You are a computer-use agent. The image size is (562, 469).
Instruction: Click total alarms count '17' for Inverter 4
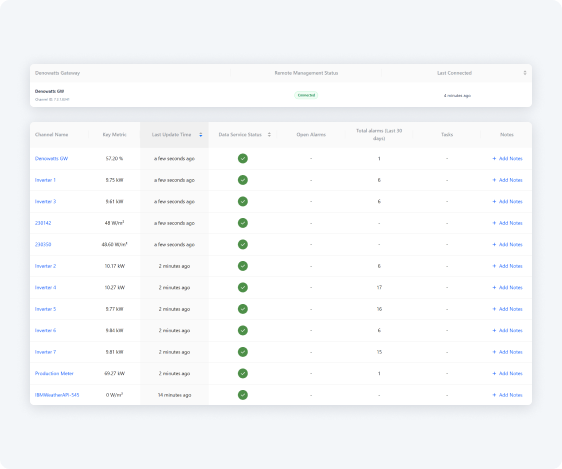click(x=379, y=287)
